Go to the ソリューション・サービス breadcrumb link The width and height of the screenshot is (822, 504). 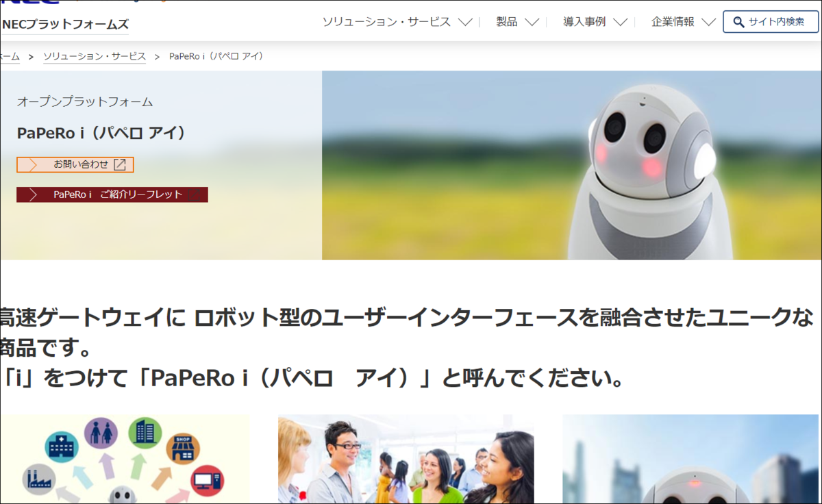(x=95, y=56)
